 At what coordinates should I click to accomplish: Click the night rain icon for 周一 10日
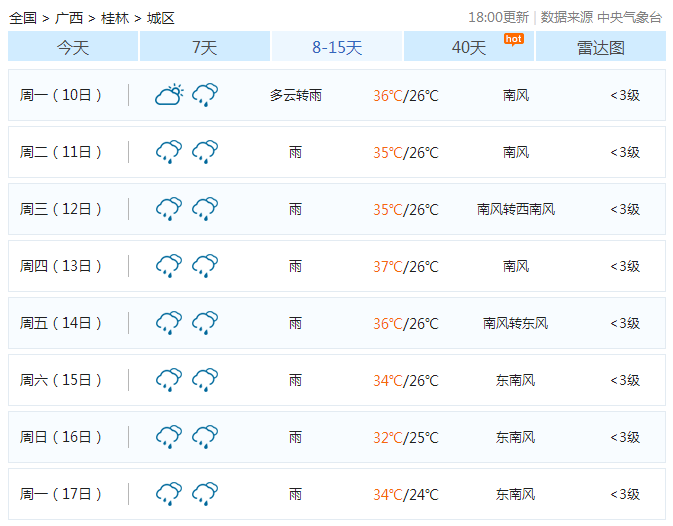click(205, 95)
